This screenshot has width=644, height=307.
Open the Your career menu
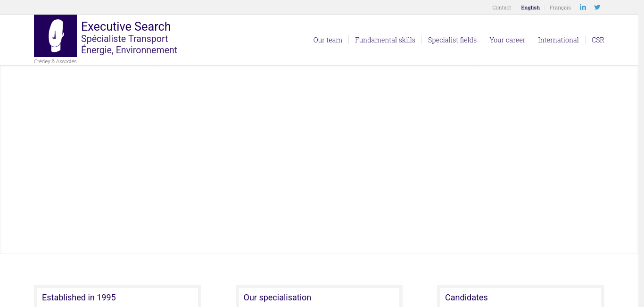tap(507, 40)
